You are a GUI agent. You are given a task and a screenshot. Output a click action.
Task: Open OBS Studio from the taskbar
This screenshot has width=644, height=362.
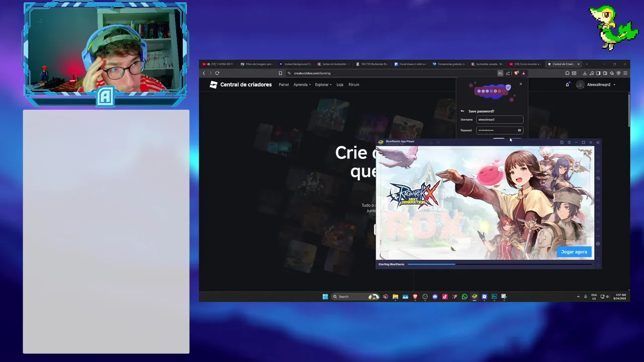point(425,297)
